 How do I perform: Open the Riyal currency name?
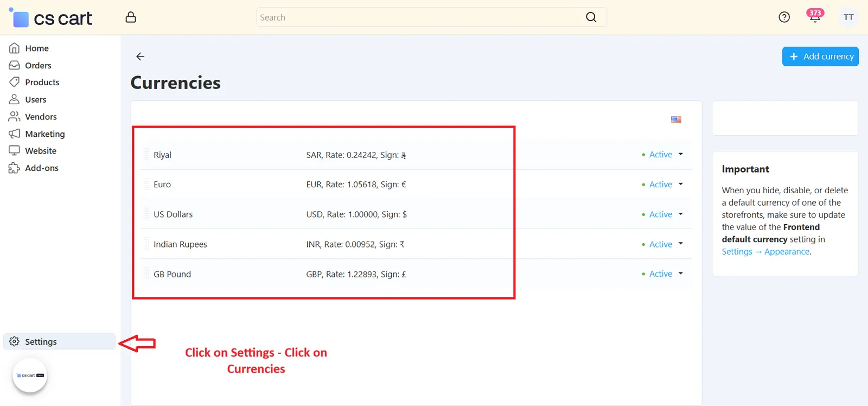[x=162, y=155]
